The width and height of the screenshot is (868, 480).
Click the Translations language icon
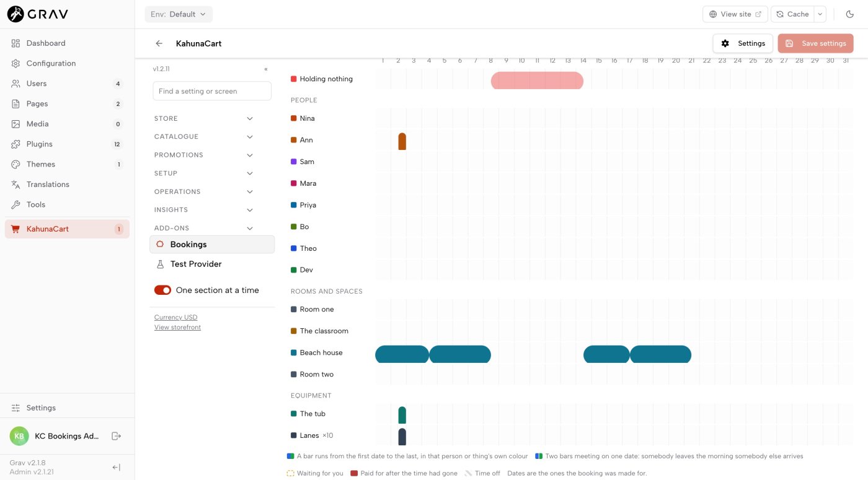(15, 185)
